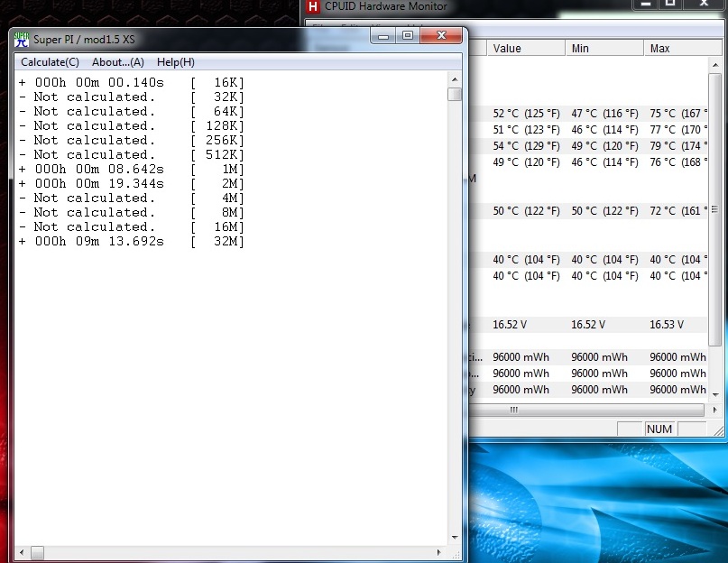Select the 1M result line '08.642s'
728x563 pixels.
click(x=131, y=169)
